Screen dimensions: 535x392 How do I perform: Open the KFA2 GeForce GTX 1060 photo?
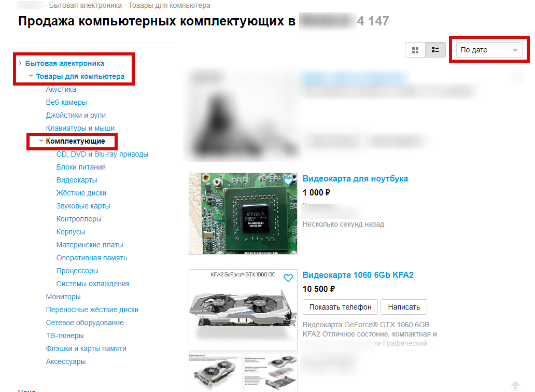[x=243, y=310]
